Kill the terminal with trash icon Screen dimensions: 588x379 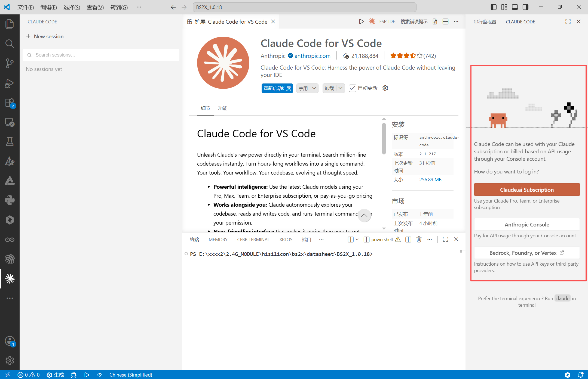pyautogui.click(x=419, y=239)
